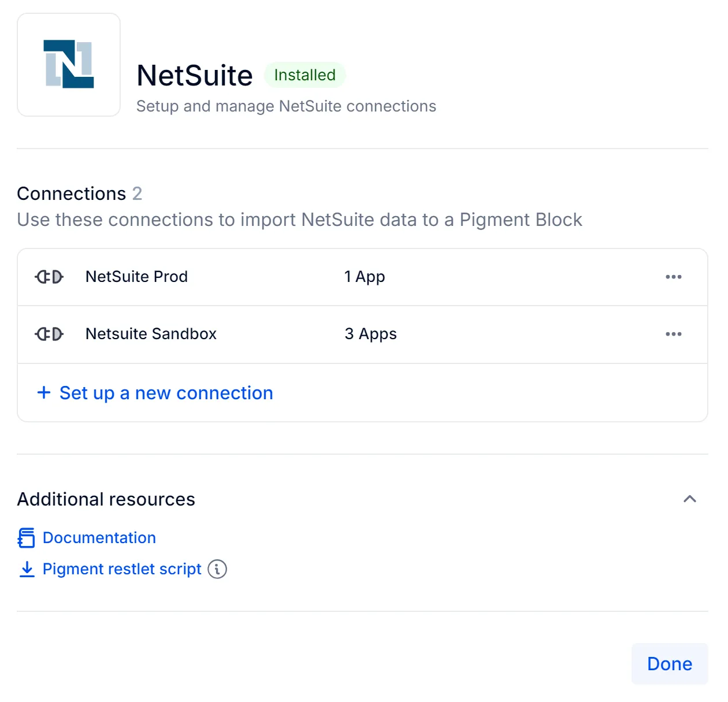
Task: Click the Setup and manage NetSuite connections subtitle
Action: pos(286,106)
